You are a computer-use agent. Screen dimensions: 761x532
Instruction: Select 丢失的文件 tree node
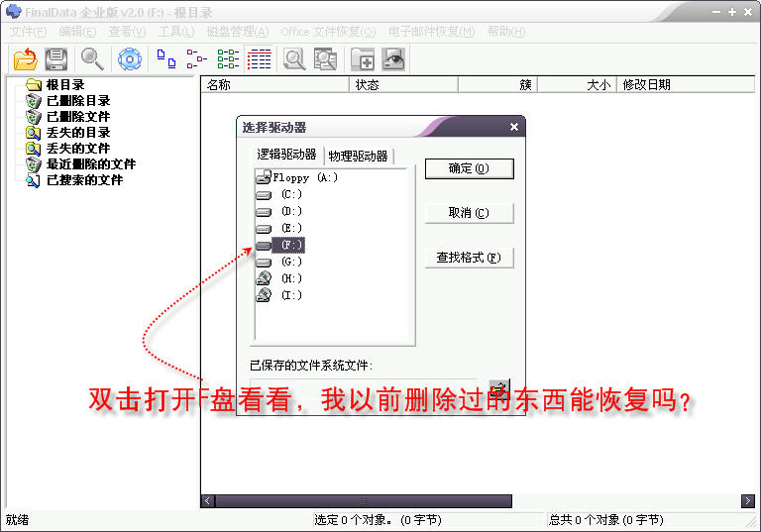pos(78,148)
